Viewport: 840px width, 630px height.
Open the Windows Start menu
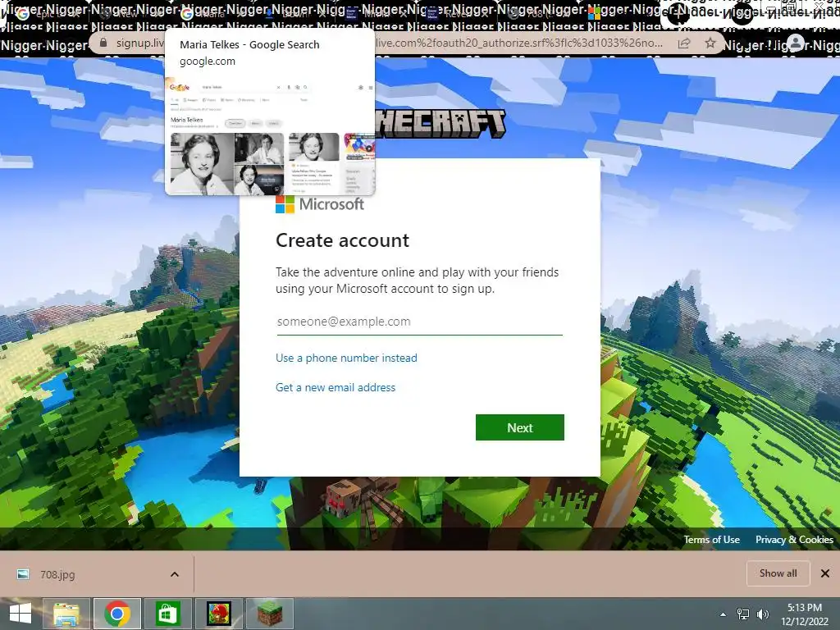click(x=21, y=614)
